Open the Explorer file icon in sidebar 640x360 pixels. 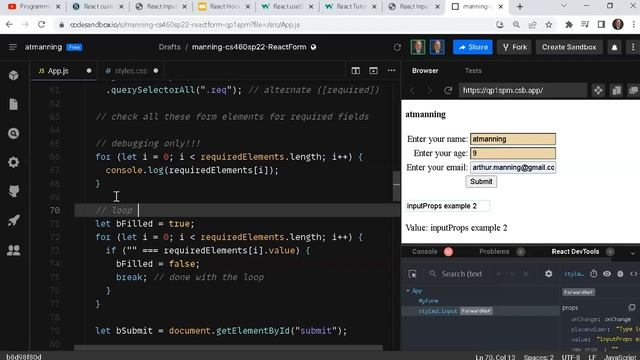pyautogui.click(x=13, y=104)
